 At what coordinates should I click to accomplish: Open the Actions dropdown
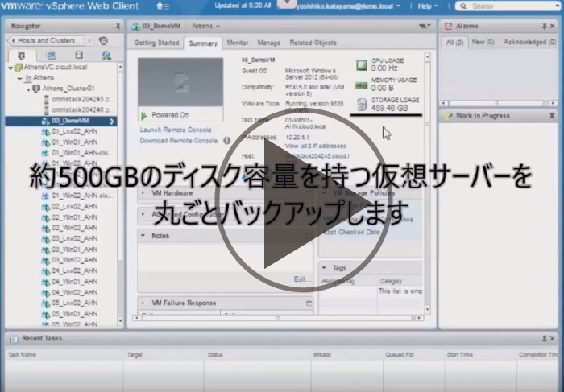(205, 27)
